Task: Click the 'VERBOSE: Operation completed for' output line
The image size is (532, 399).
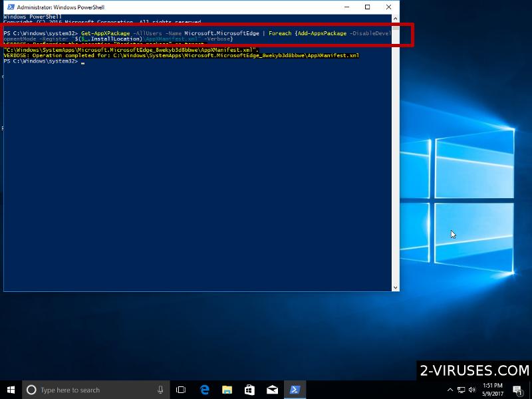Action: point(181,56)
